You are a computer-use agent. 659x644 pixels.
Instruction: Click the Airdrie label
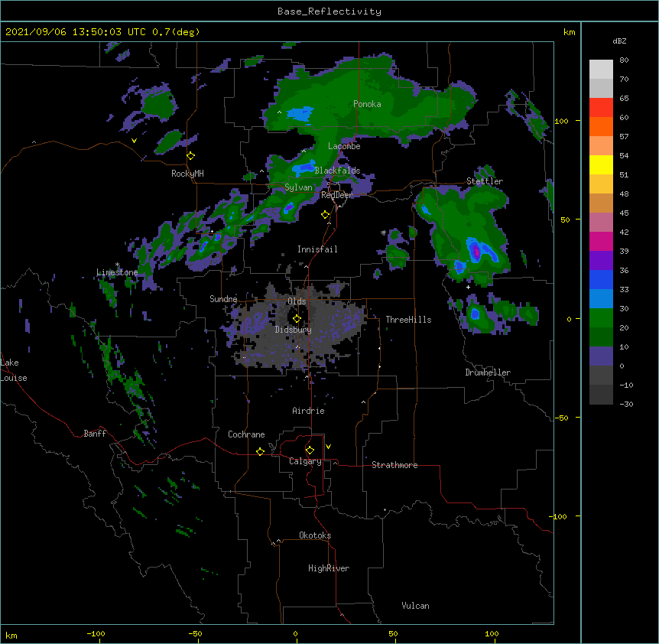coord(309,411)
